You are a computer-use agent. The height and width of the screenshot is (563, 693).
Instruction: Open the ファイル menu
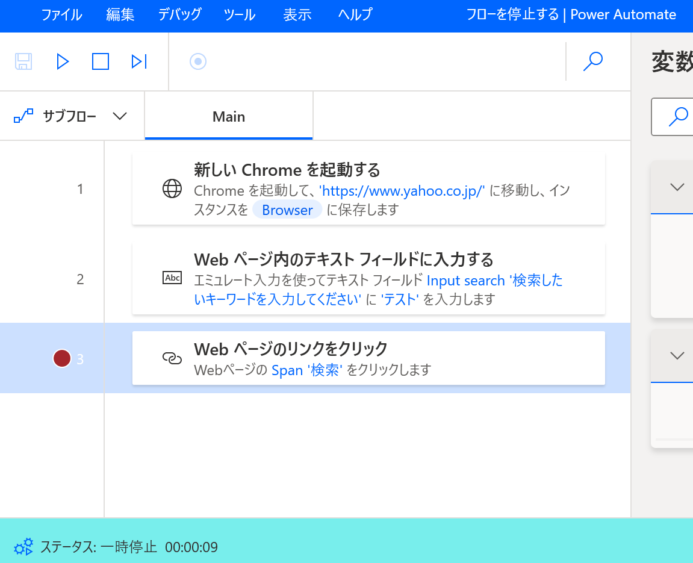point(61,15)
